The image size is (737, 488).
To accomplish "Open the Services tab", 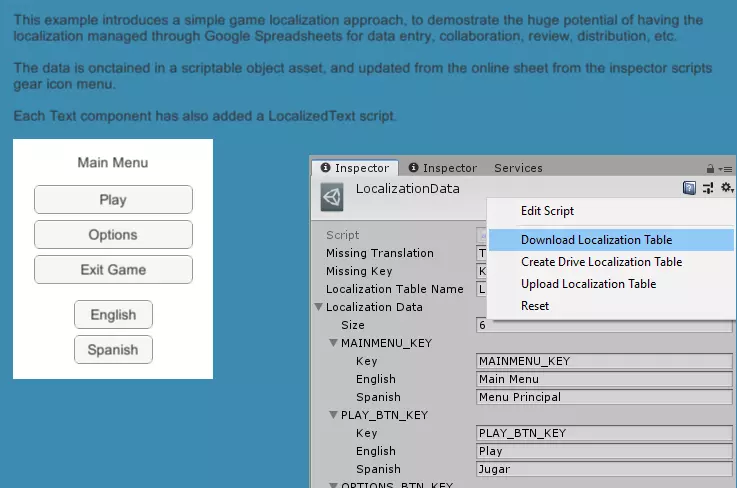I will click(518, 168).
